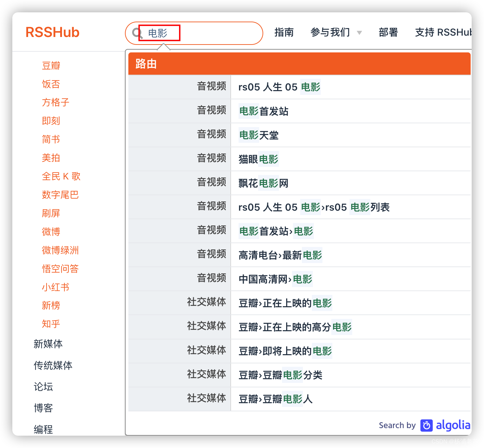Open the 部署 nav item

(x=389, y=32)
